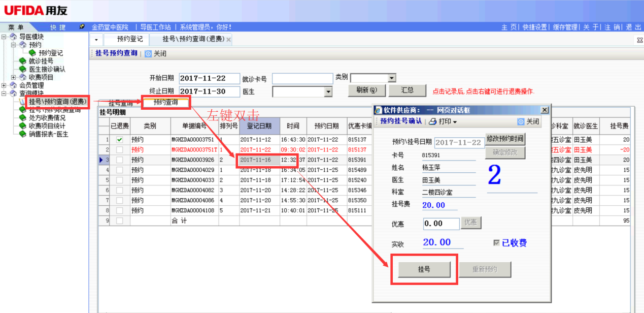Toggle 已退费 checkbox in row 7

click(119, 200)
